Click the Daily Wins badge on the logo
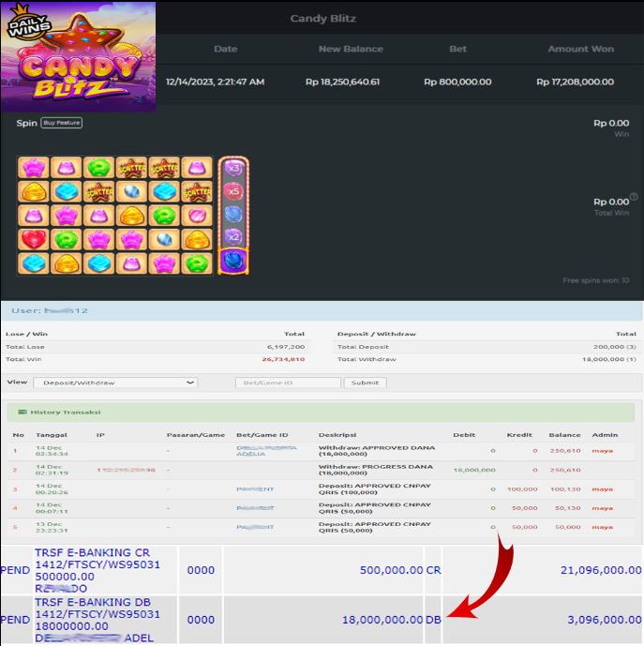This screenshot has height=646, width=644. [x=28, y=23]
